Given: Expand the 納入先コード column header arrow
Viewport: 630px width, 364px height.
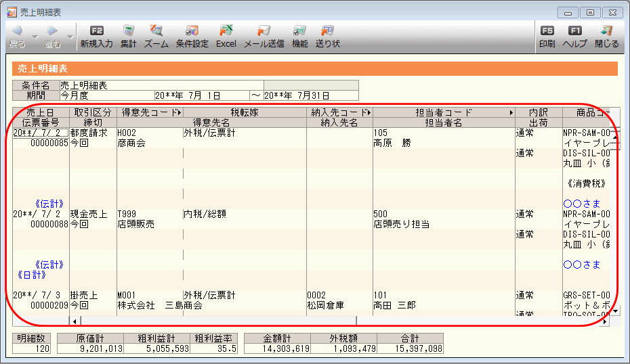Looking at the screenshot, I should click(369, 112).
